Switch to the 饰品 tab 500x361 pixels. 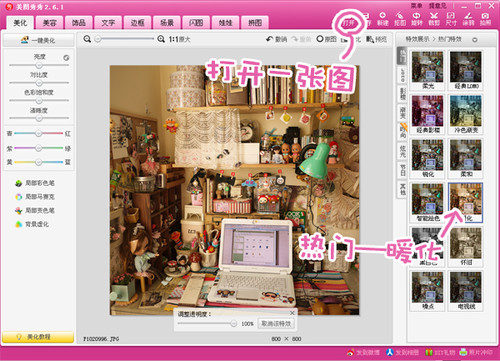click(79, 22)
